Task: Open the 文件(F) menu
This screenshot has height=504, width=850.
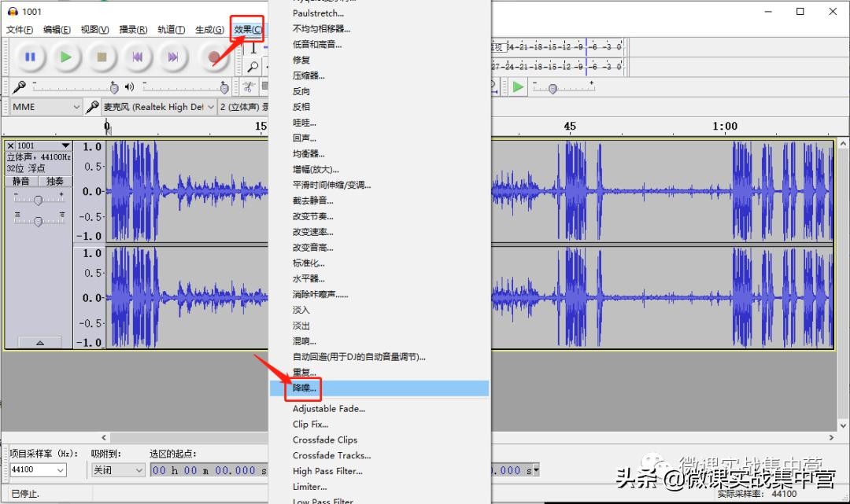Action: (20, 30)
